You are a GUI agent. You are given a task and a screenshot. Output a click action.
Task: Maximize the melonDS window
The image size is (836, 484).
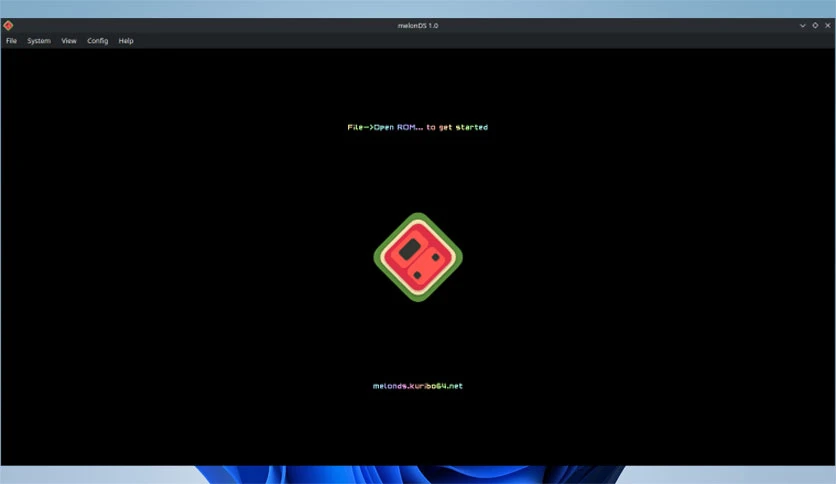point(815,25)
